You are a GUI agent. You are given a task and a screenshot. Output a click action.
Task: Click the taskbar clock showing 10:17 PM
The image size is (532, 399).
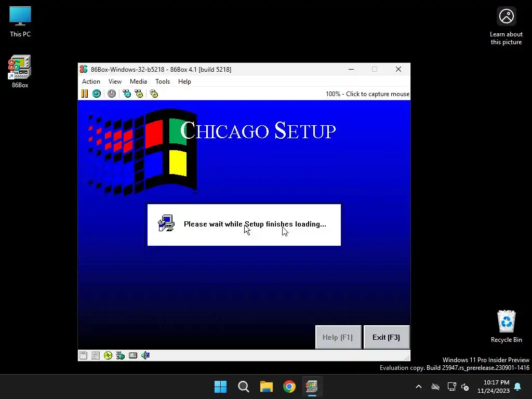[x=494, y=387]
